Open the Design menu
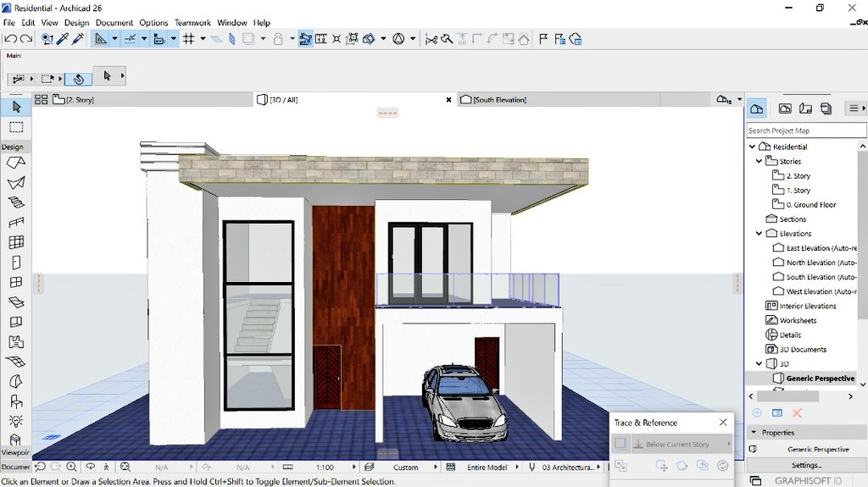 coord(76,23)
